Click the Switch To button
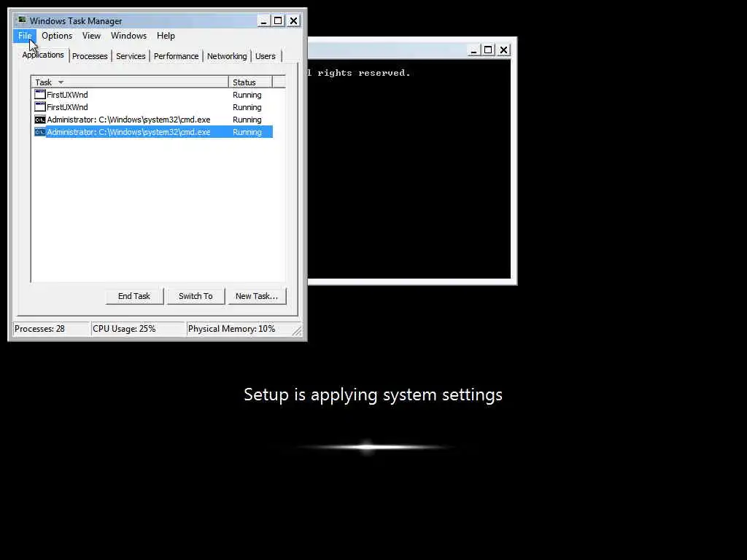 (196, 296)
